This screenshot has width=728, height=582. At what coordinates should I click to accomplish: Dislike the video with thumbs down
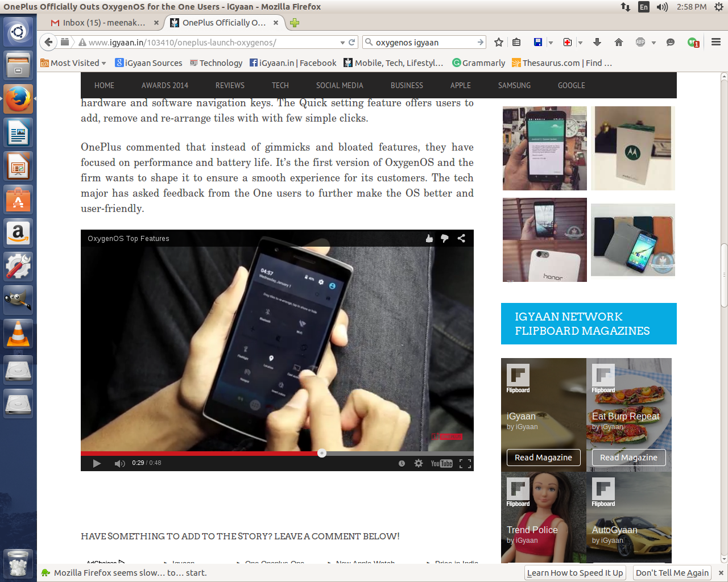coord(445,239)
